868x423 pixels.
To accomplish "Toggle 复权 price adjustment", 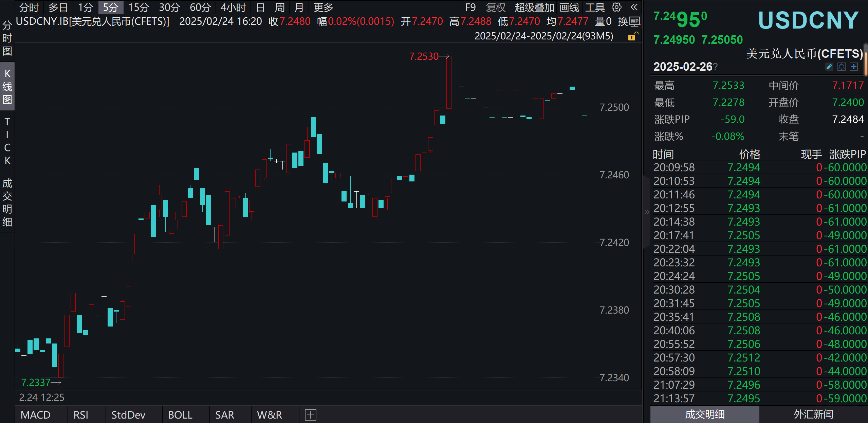I will click(495, 7).
